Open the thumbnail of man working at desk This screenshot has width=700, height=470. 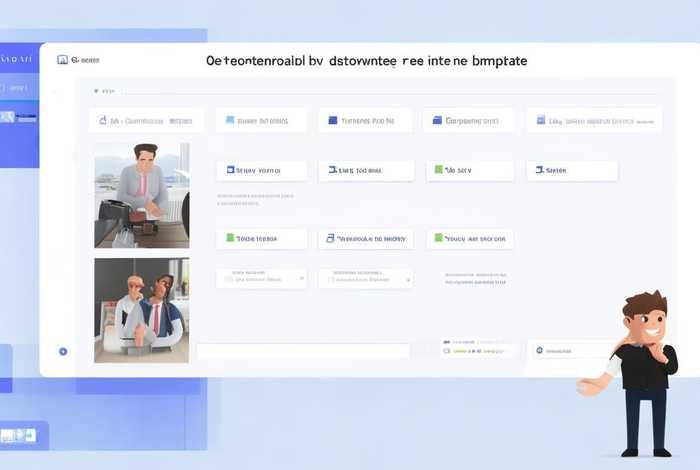click(x=141, y=195)
